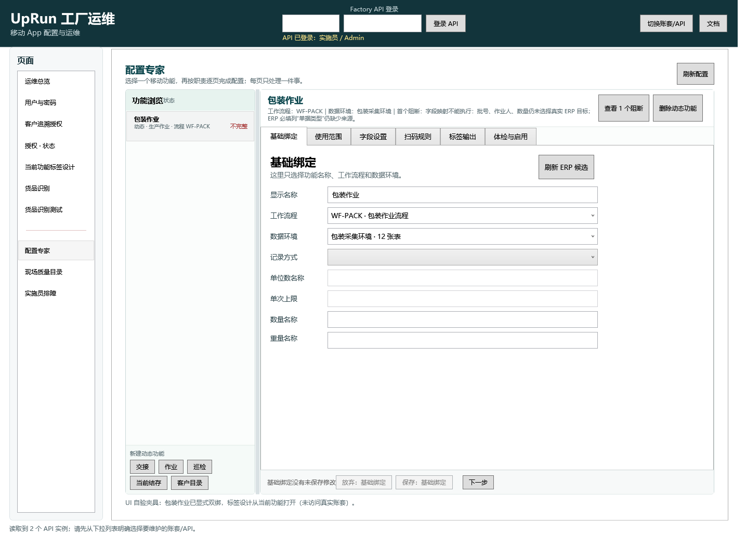The width and height of the screenshot is (746, 560).
Task: Switch to 标签输出 tab
Action: tap(463, 137)
